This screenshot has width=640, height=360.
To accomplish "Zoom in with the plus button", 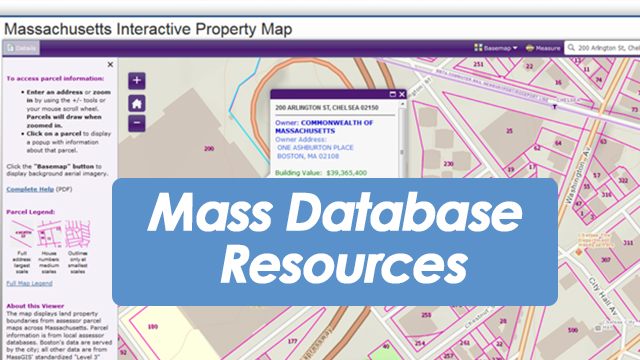I will (137, 80).
